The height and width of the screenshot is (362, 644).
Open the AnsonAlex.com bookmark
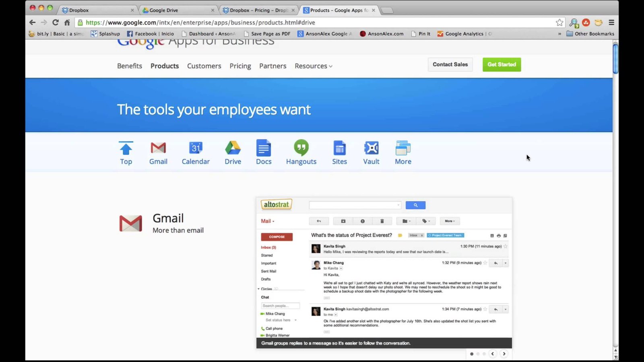click(382, 34)
